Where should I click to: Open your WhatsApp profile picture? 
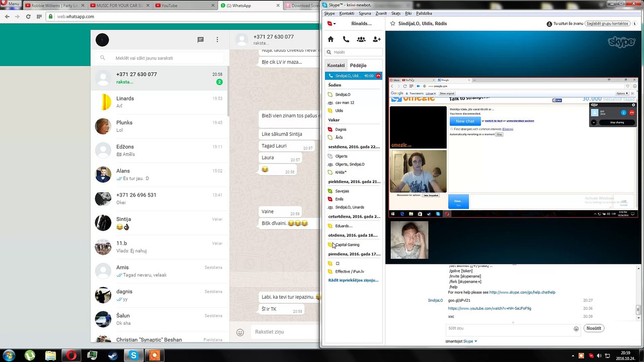[x=102, y=40]
